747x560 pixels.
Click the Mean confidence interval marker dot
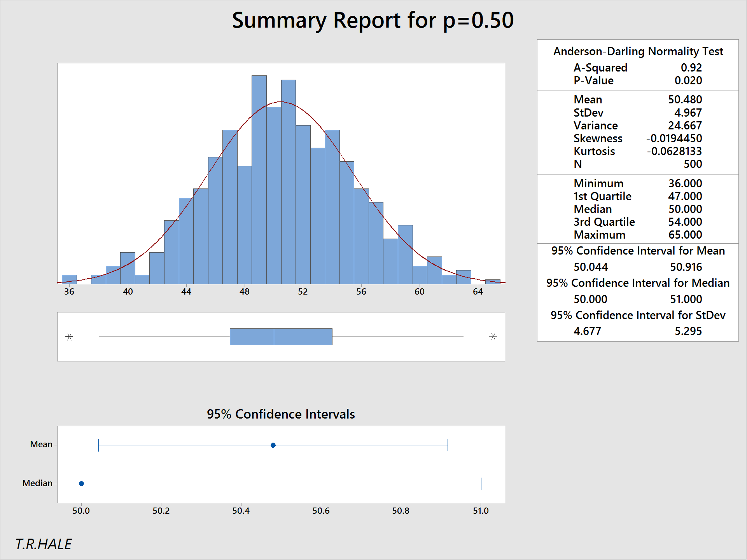[x=273, y=445]
